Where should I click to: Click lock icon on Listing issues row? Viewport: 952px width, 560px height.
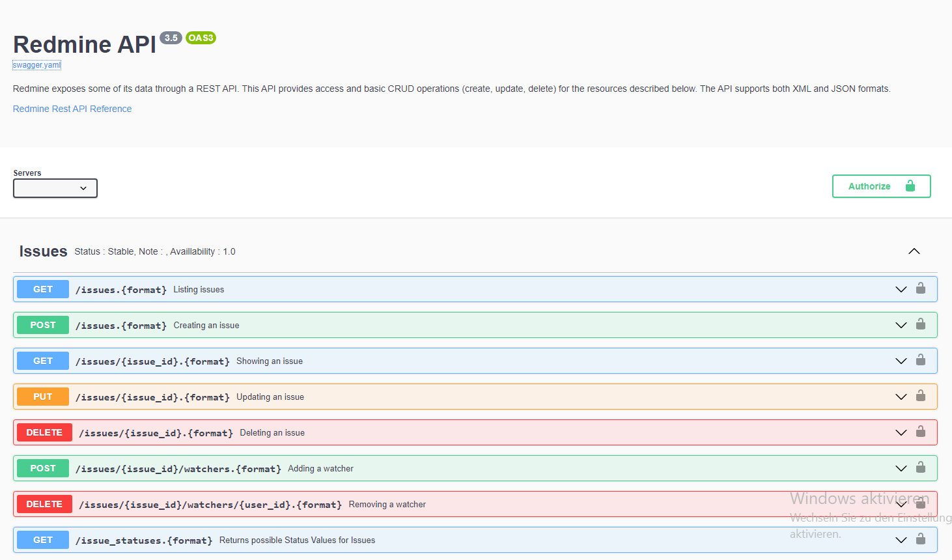[921, 288]
